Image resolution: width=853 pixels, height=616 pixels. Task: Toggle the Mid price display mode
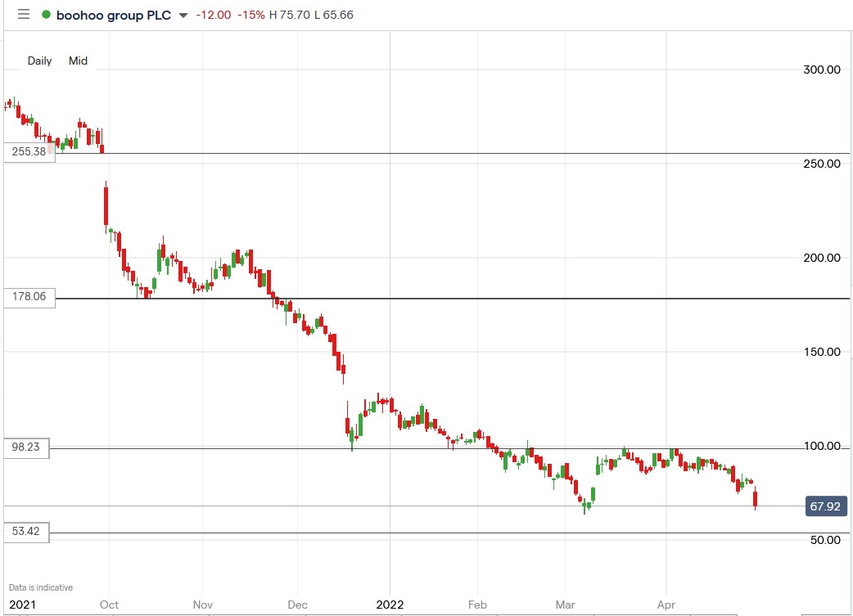click(x=78, y=61)
